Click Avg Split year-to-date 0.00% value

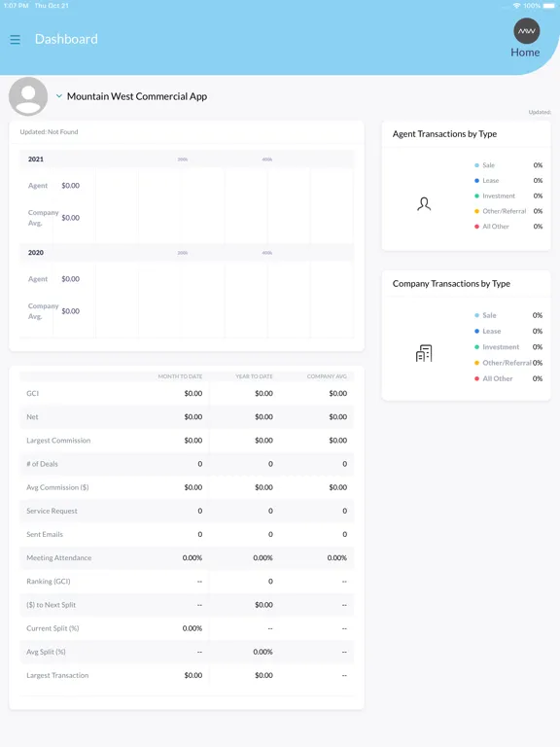(x=262, y=652)
